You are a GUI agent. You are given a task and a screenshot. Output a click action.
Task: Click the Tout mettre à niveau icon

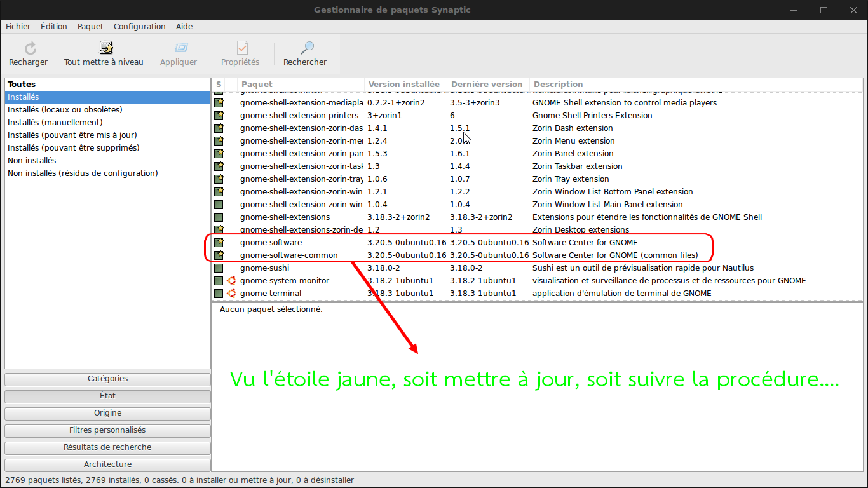coord(105,48)
